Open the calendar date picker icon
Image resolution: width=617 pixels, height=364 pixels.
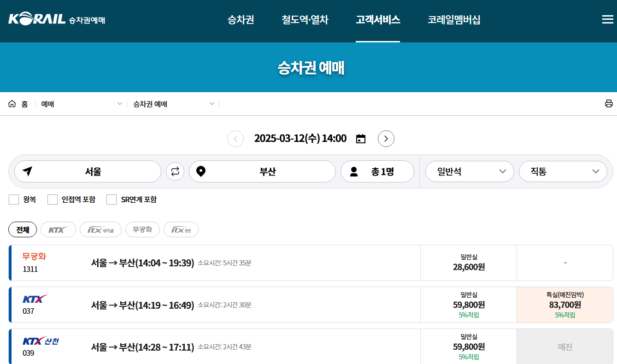tap(361, 139)
